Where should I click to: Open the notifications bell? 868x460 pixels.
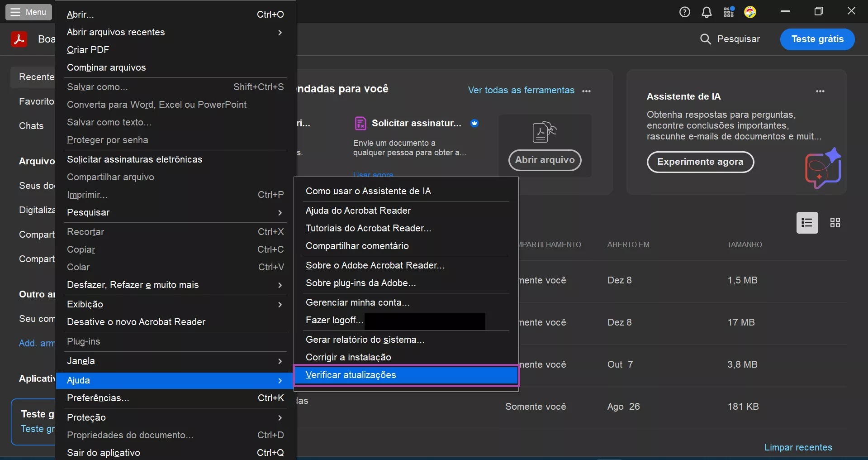(707, 12)
